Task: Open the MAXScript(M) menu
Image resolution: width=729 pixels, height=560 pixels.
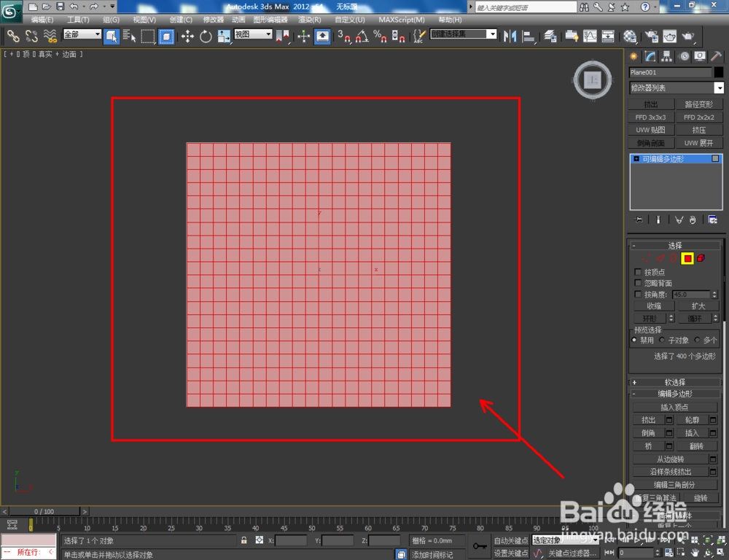Action: click(402, 20)
